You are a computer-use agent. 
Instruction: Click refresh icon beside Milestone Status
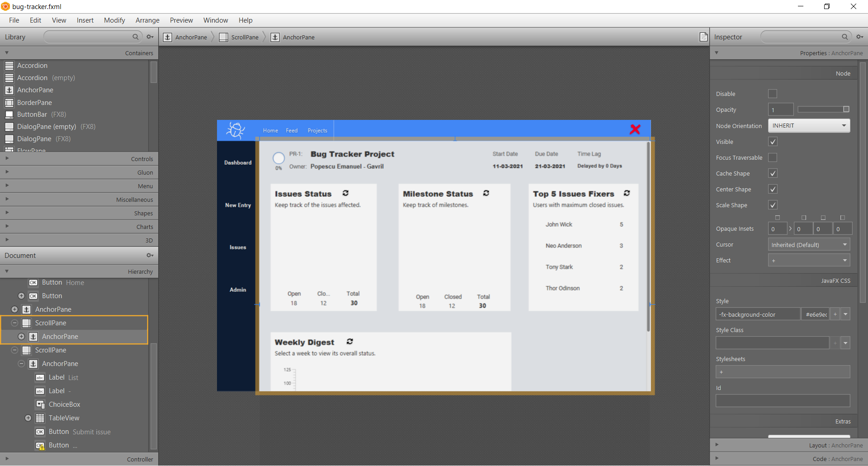click(486, 194)
